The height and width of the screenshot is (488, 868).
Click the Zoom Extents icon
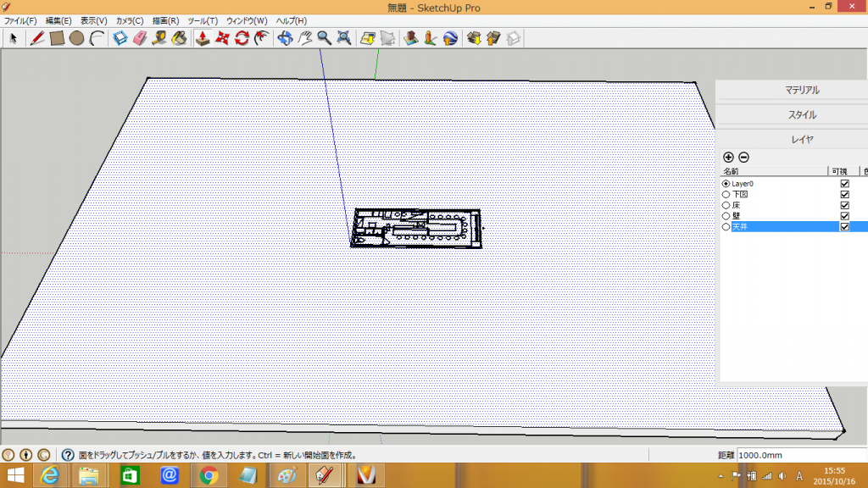click(x=344, y=38)
